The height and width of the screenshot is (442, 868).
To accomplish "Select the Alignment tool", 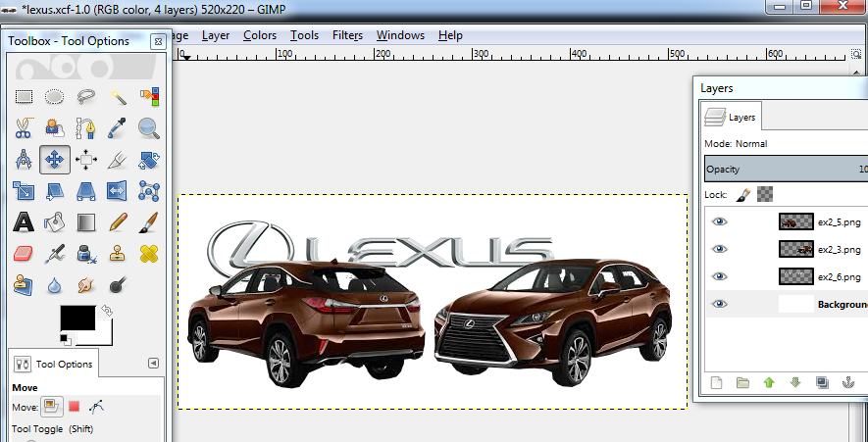I will [x=86, y=160].
